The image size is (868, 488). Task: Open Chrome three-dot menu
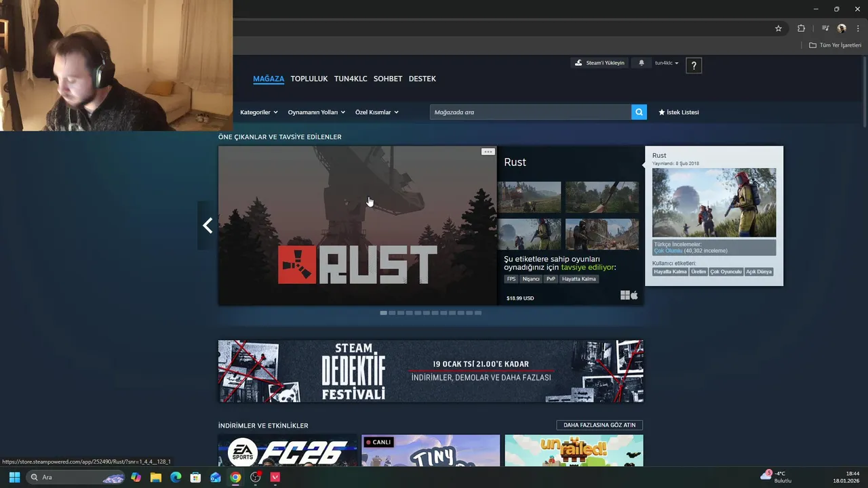click(x=858, y=28)
